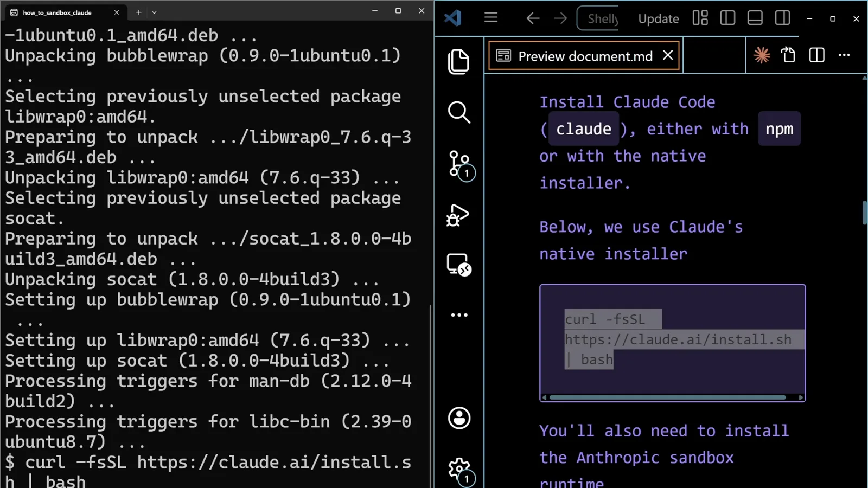Go forward with the right arrow
The height and width of the screenshot is (488, 868).
pyautogui.click(x=560, y=18)
